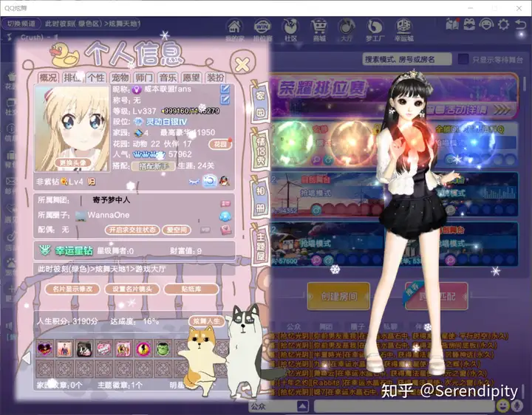Go to 社区 community icon
Viewport: 532px width, 415px height.
290,27
